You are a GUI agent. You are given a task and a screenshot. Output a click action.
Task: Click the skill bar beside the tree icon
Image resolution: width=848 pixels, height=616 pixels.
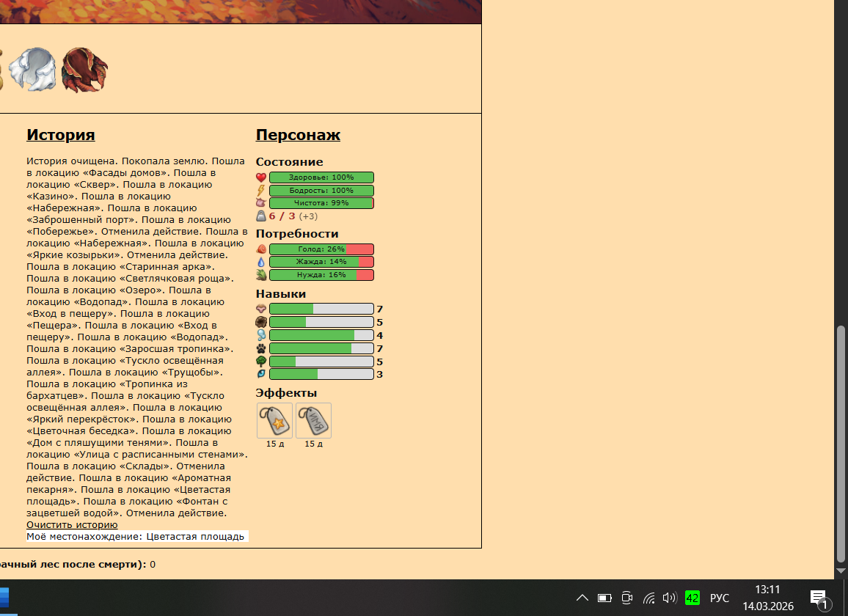point(321,362)
